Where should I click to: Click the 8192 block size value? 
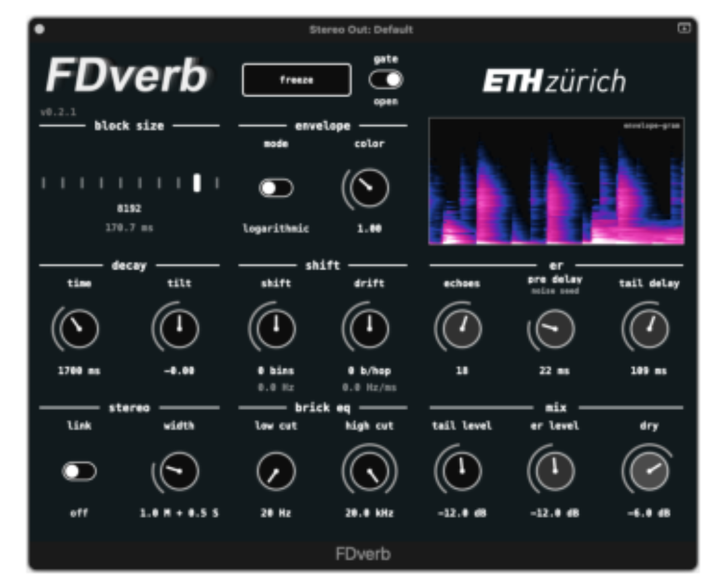point(129,209)
